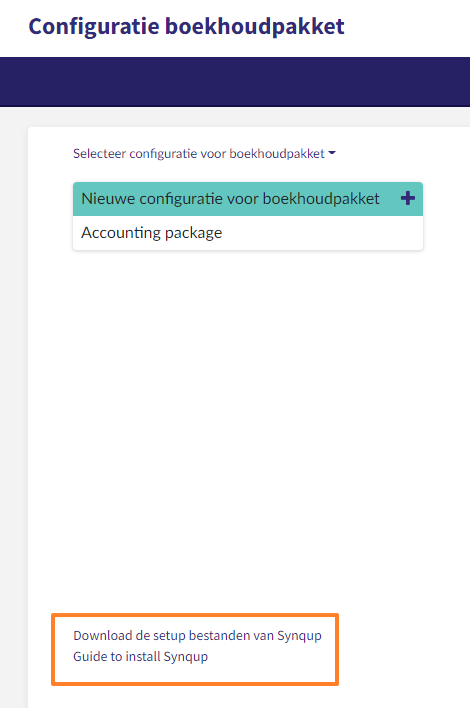Image resolution: width=470 pixels, height=708 pixels.
Task: Pick the highlighted teal dropdown entry
Action: (248, 199)
